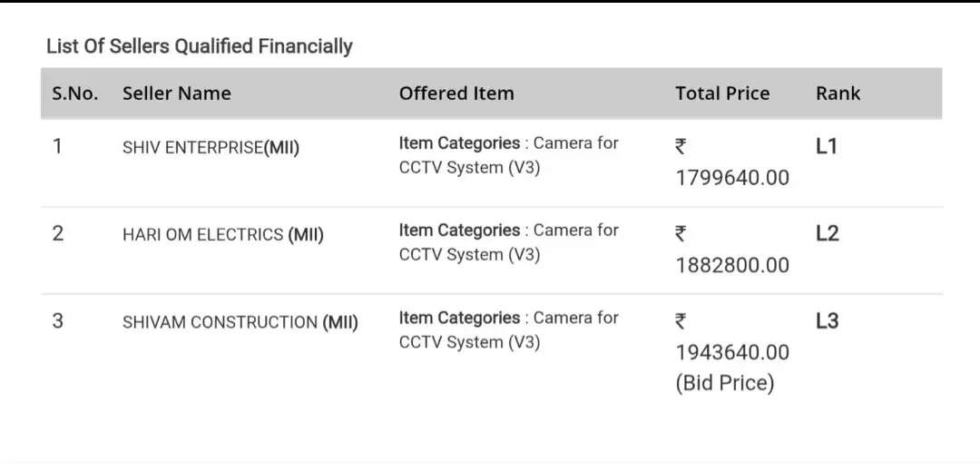Select the HARI OM ELECTRICS (MII) seller name

click(223, 235)
